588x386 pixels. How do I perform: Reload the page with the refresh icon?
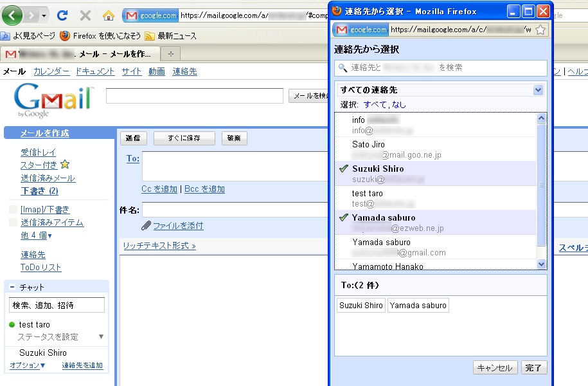click(x=62, y=15)
